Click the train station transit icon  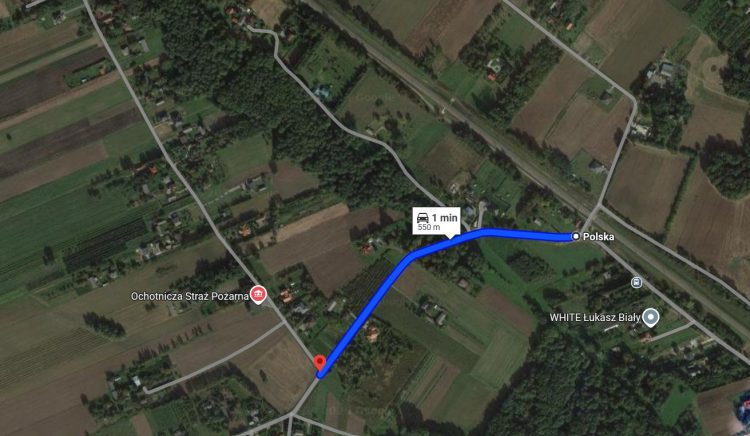pyautogui.click(x=636, y=283)
